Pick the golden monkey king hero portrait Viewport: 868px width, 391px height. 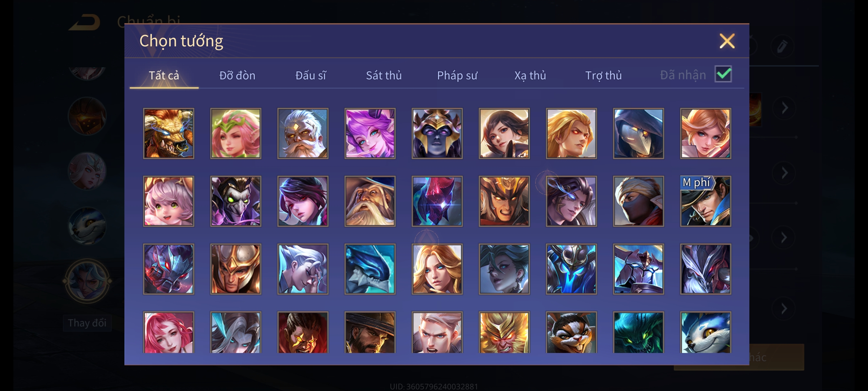click(x=504, y=332)
